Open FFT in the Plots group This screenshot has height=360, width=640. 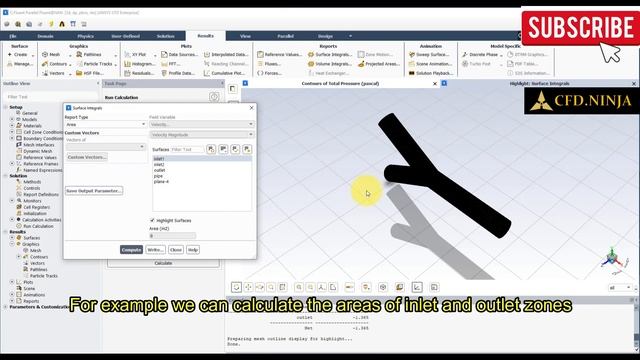(x=171, y=64)
